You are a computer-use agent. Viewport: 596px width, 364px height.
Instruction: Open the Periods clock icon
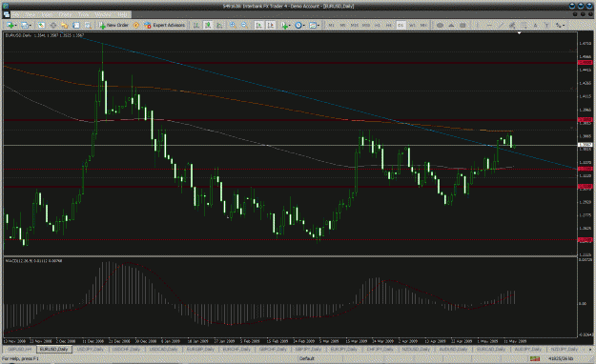pos(298,25)
